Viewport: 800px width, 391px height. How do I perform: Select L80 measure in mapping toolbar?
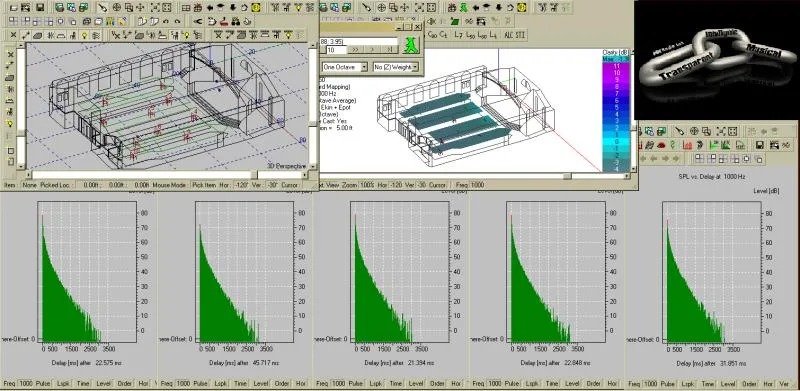(x=482, y=35)
